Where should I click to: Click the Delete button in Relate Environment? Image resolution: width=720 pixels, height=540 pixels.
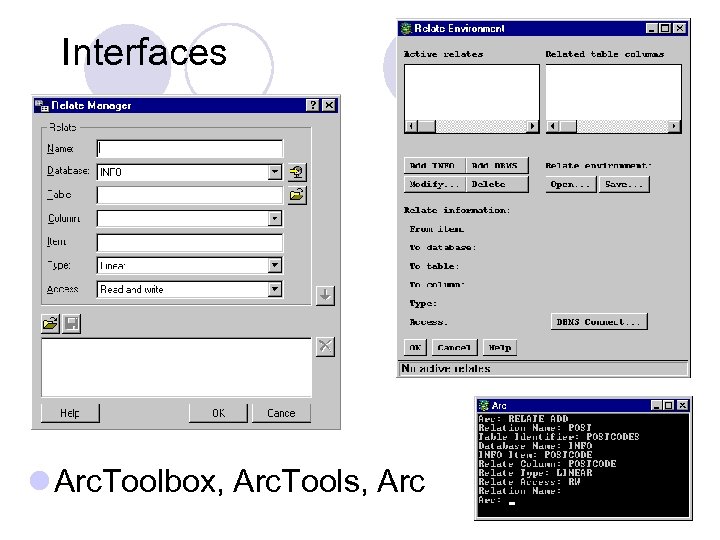(497, 184)
